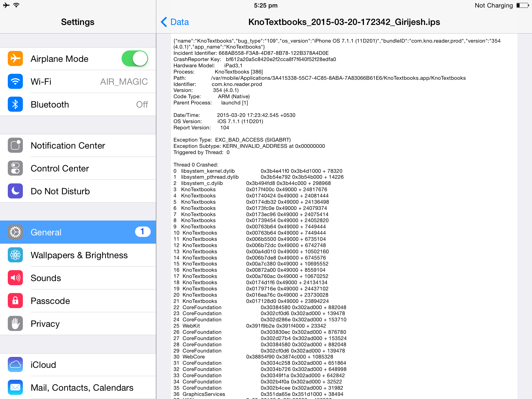
Task: Tap stack frame 0 libsystem_kernel.dylib
Action: (x=258, y=171)
